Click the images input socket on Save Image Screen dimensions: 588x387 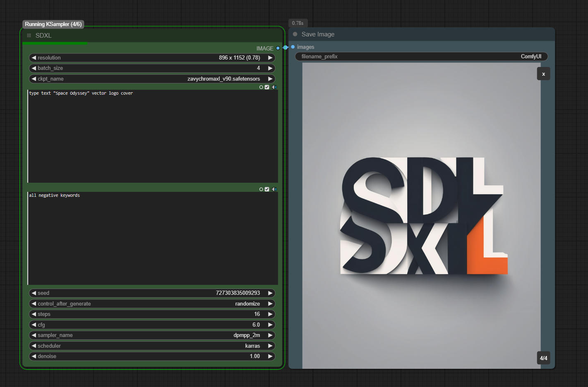(293, 47)
